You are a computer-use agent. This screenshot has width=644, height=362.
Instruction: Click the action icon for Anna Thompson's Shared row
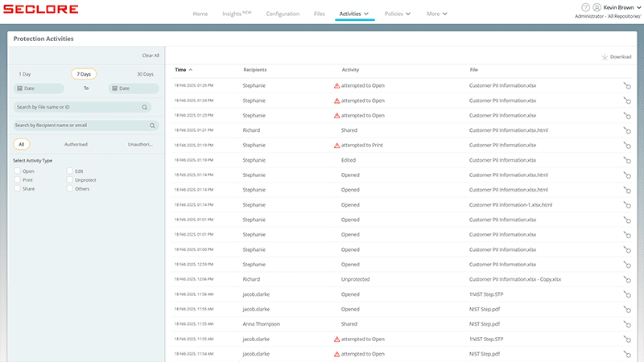point(627,324)
